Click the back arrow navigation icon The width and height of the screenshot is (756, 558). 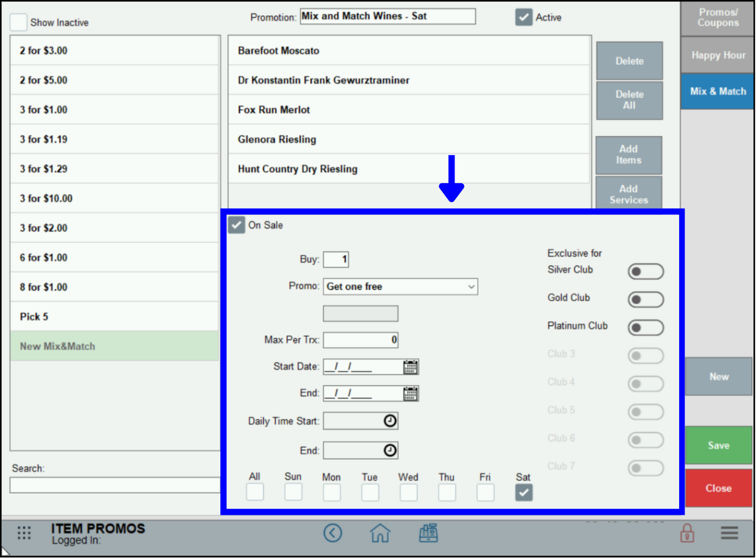pyautogui.click(x=333, y=533)
